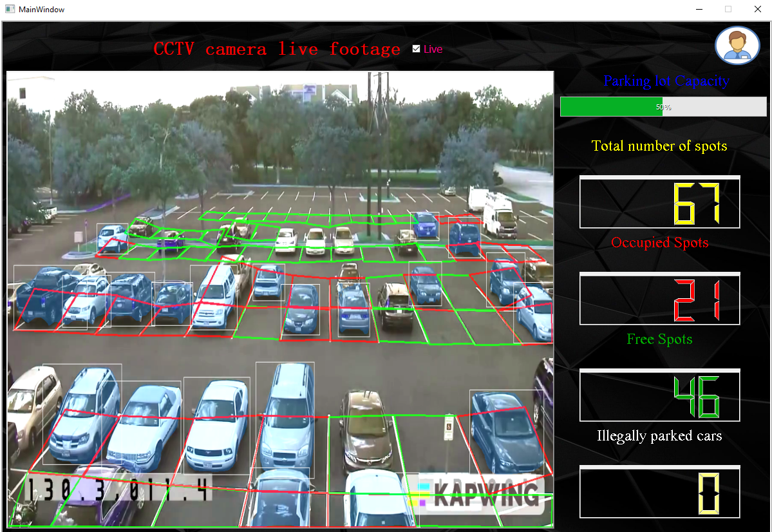Click the user profile avatar icon
772x532 pixels.
tap(737, 46)
